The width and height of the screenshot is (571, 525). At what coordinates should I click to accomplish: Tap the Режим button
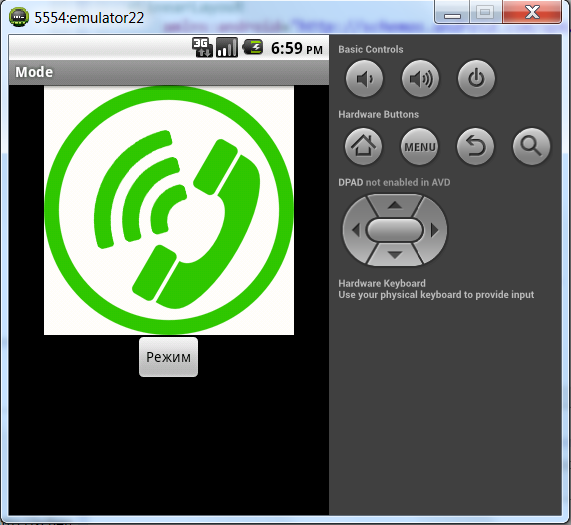point(168,357)
